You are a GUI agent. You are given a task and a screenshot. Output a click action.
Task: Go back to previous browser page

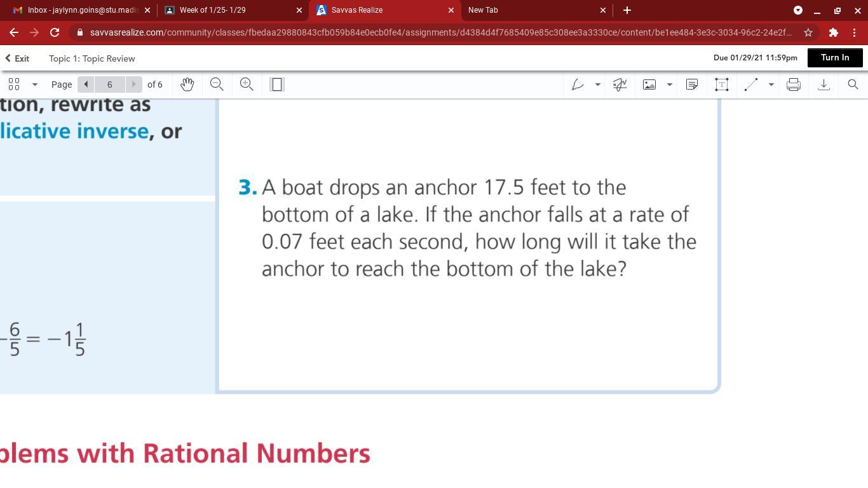14,32
